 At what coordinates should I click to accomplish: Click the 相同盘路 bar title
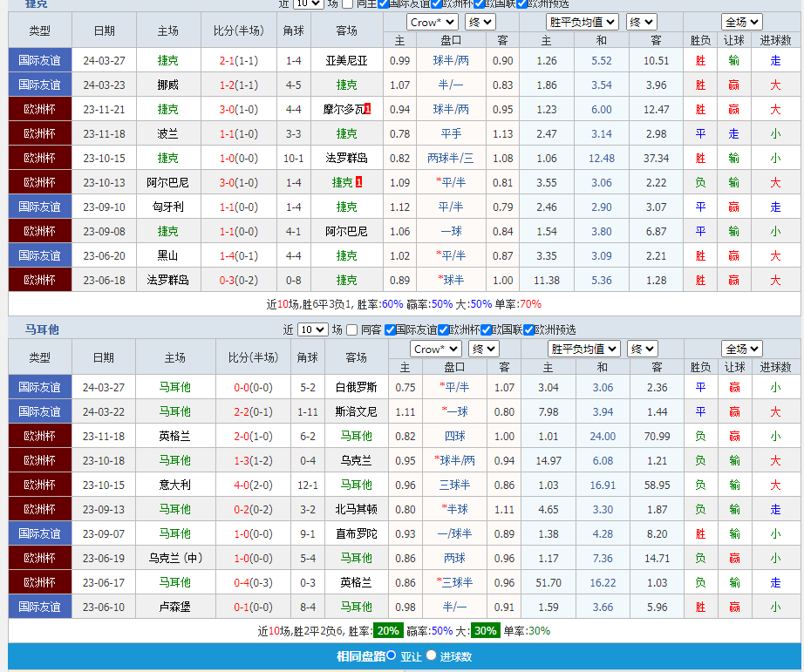tap(360, 656)
